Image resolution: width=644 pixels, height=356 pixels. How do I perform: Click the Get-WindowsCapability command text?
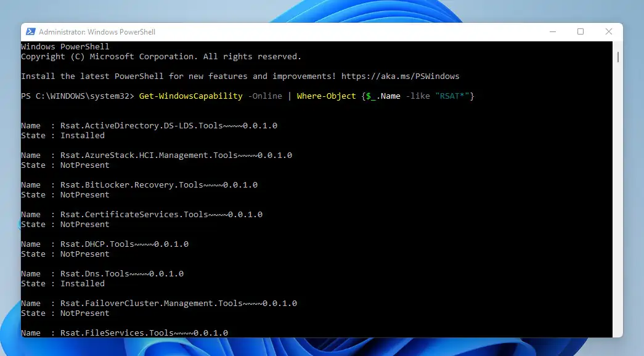tap(191, 96)
